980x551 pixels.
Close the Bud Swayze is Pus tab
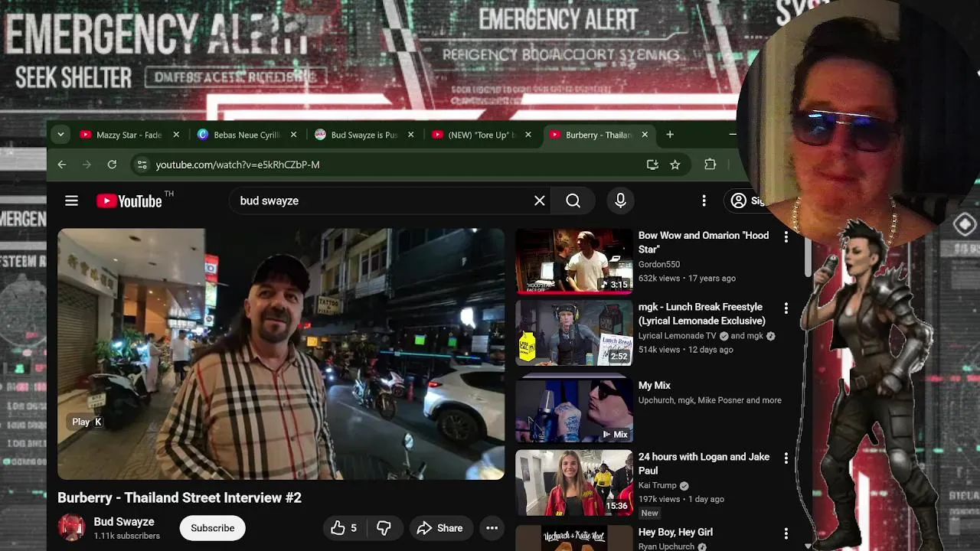(x=410, y=135)
